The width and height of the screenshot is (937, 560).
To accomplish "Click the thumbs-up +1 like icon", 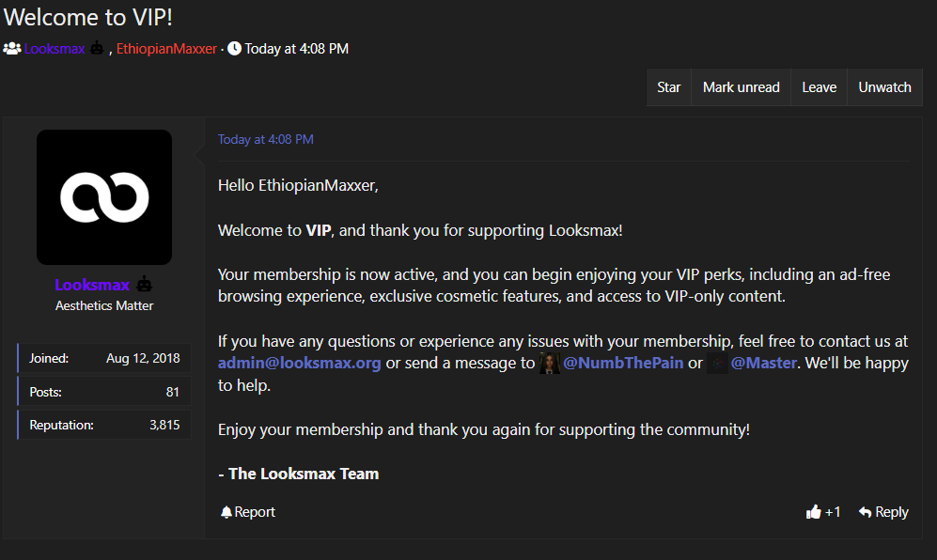I will 813,511.
